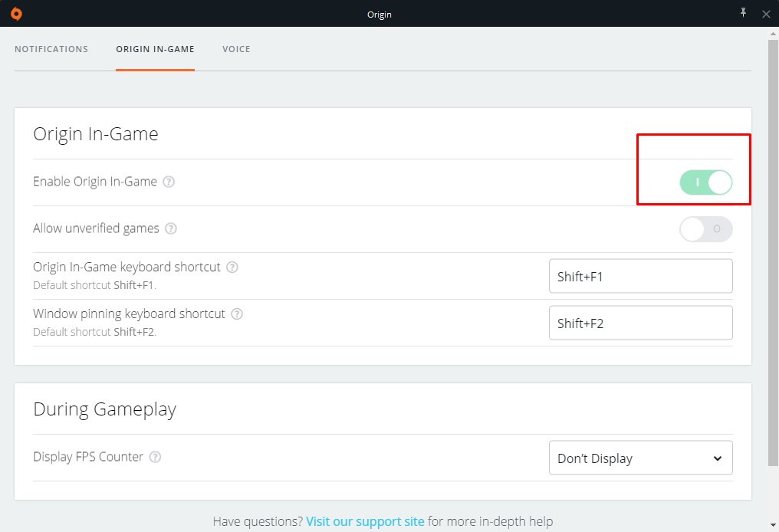Click the scrollbar down arrow
Image resolution: width=779 pixels, height=532 pixels.
[x=773, y=525]
